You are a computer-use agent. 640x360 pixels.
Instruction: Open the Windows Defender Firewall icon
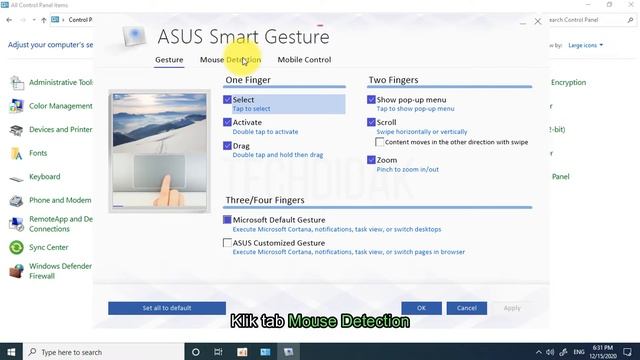[16, 271]
